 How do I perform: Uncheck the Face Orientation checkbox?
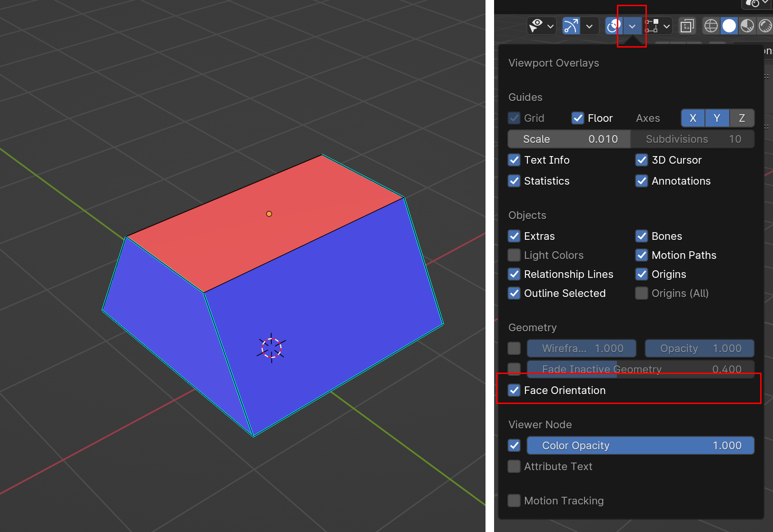514,390
